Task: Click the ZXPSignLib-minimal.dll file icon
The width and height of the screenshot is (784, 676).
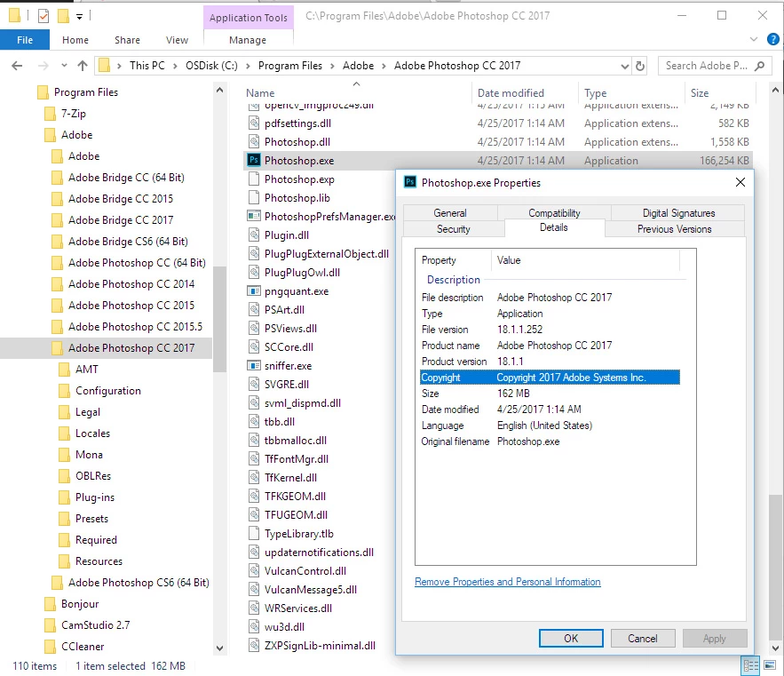Action: click(254, 646)
